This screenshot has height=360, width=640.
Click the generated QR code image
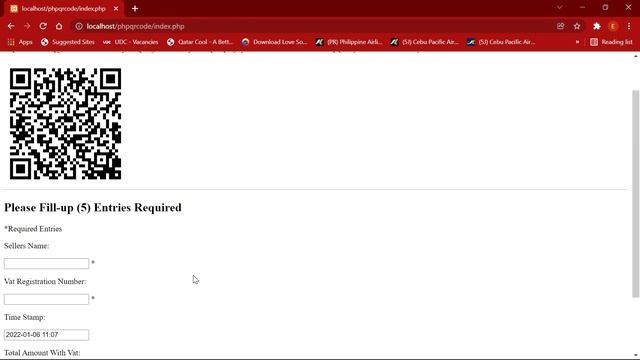(65, 124)
